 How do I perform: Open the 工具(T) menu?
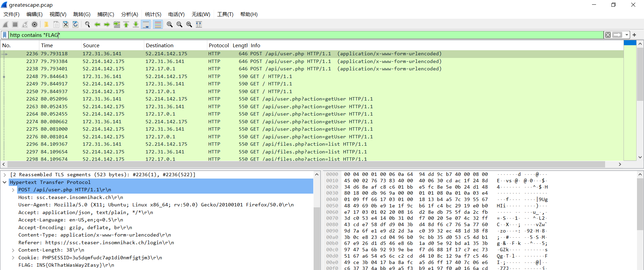[x=225, y=14]
